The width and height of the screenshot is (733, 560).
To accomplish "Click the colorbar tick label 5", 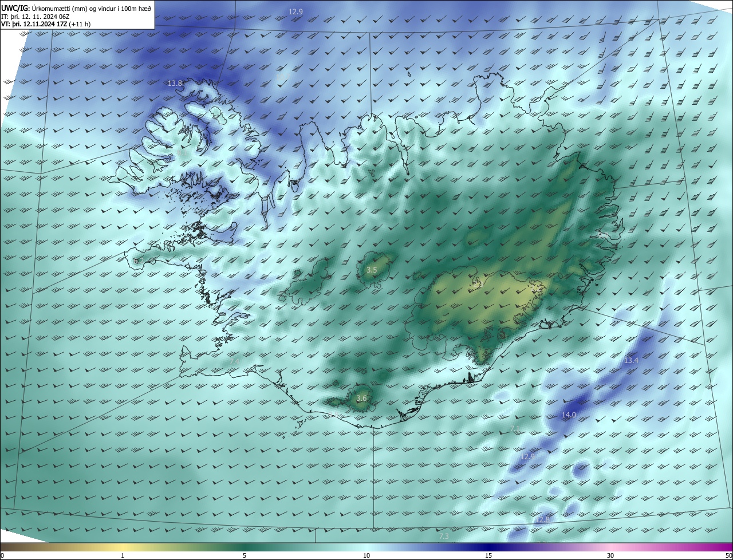I will 245,555.
